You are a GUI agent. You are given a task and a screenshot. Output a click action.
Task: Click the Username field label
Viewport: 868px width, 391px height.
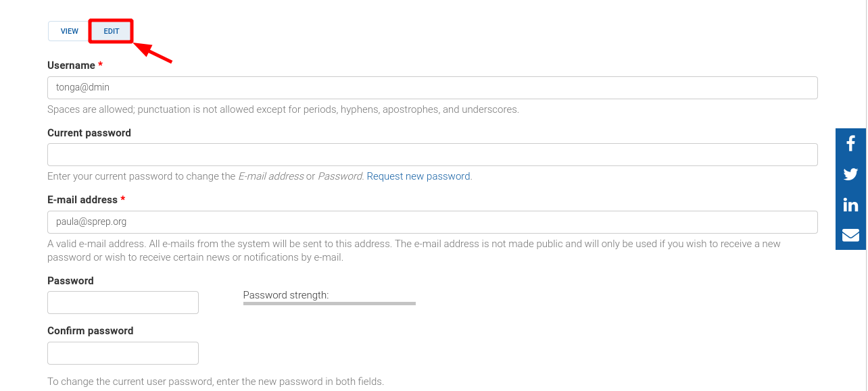[71, 66]
